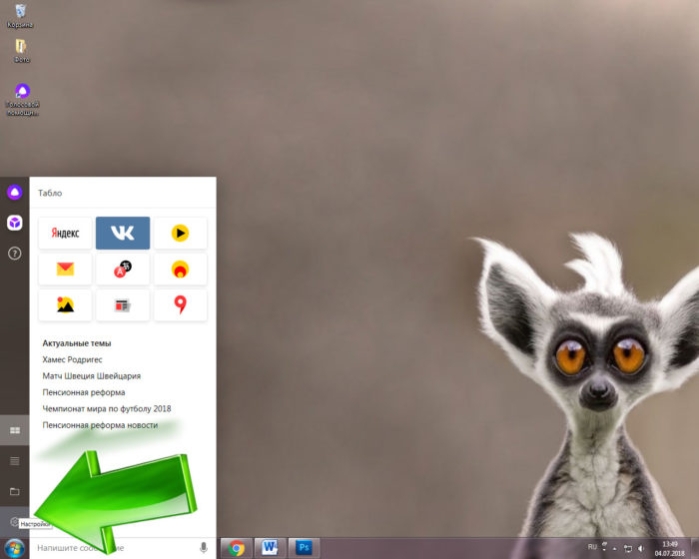Open the yellow play video tile
The width and height of the screenshot is (699, 559).
[x=180, y=233]
